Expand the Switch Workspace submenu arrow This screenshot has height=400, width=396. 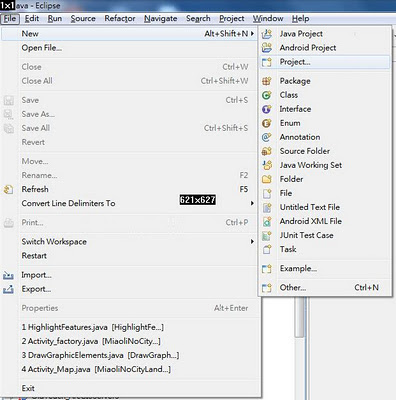[x=252, y=242]
